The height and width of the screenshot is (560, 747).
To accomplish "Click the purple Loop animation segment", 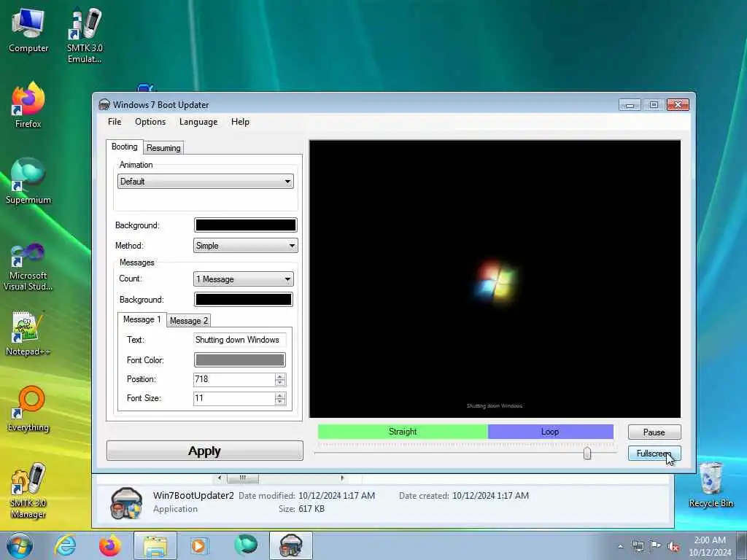I will pyautogui.click(x=550, y=432).
